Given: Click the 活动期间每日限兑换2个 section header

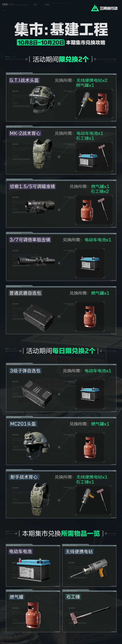Looking at the screenshot, I should coord(61,351).
